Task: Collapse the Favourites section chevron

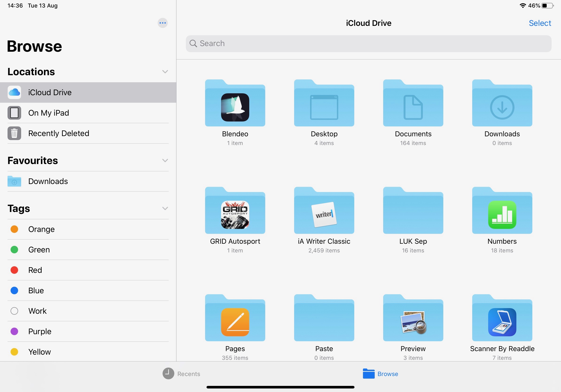Action: pyautogui.click(x=165, y=161)
